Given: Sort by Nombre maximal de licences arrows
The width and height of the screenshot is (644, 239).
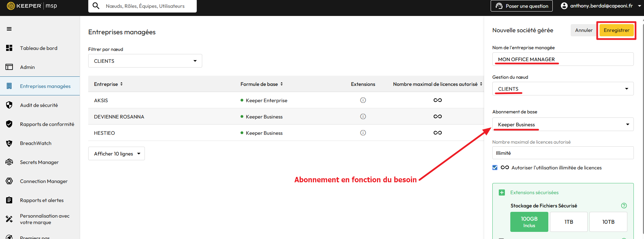Looking at the screenshot, I should pyautogui.click(x=481, y=84).
